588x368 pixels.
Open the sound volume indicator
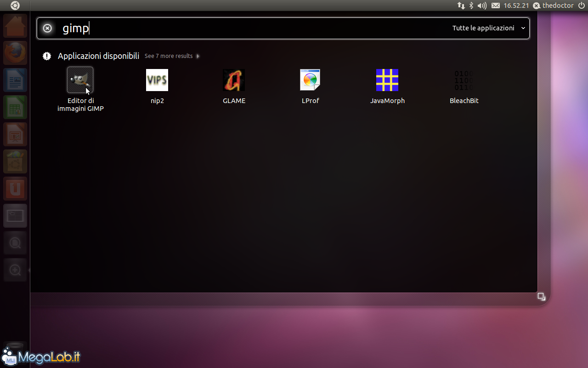pyautogui.click(x=482, y=6)
